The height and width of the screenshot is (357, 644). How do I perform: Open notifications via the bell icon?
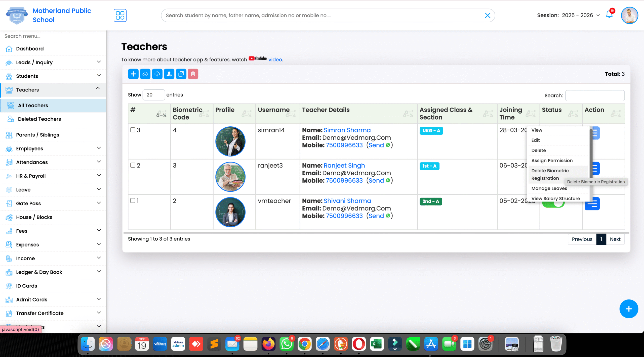coord(609,15)
